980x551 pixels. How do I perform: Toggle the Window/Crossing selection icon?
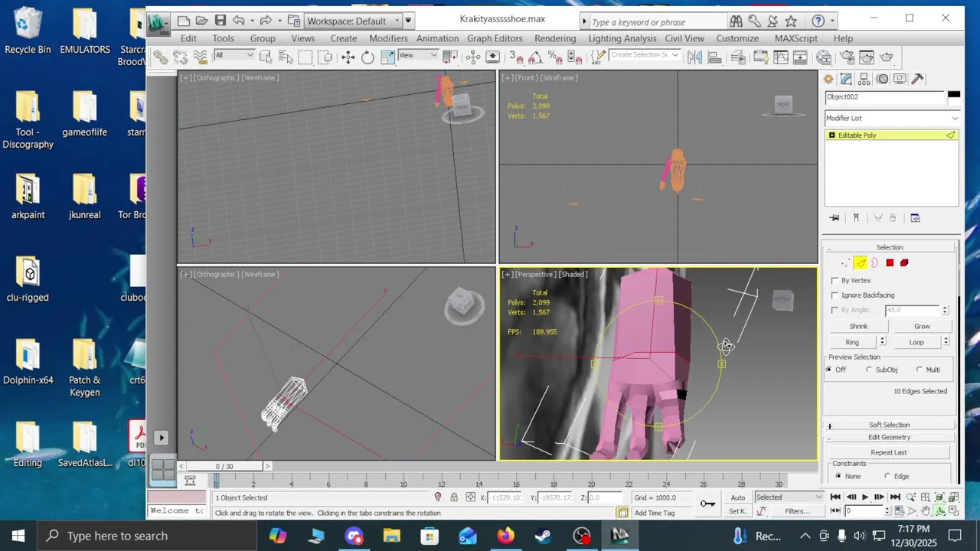pyautogui.click(x=325, y=57)
